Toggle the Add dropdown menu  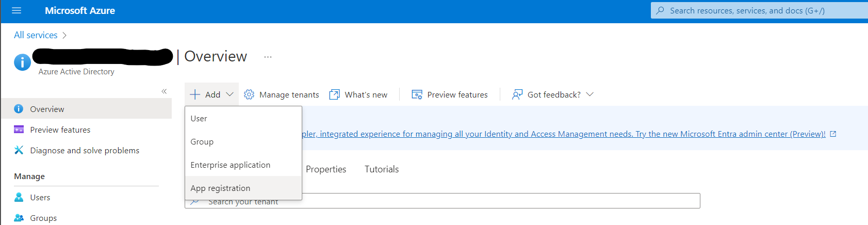click(212, 94)
